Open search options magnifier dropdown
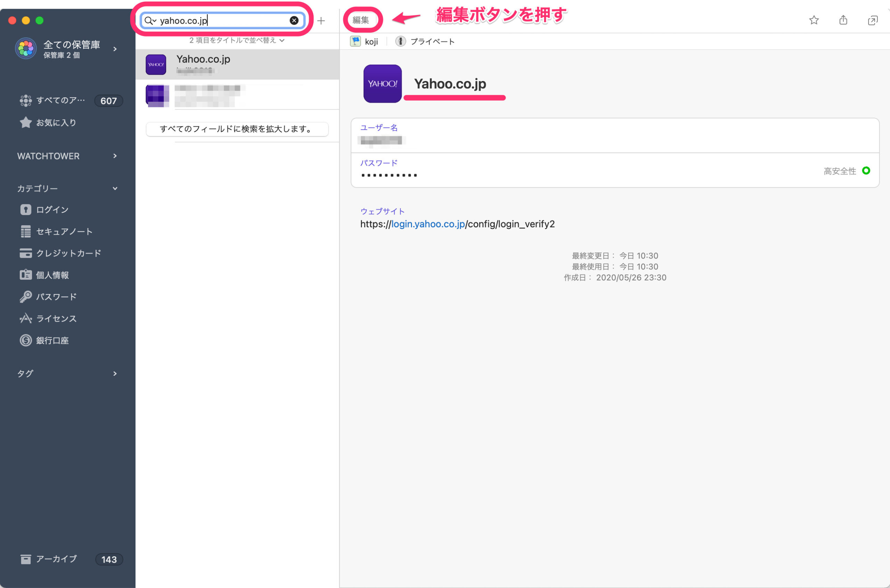The height and width of the screenshot is (588, 890). pyautogui.click(x=150, y=21)
